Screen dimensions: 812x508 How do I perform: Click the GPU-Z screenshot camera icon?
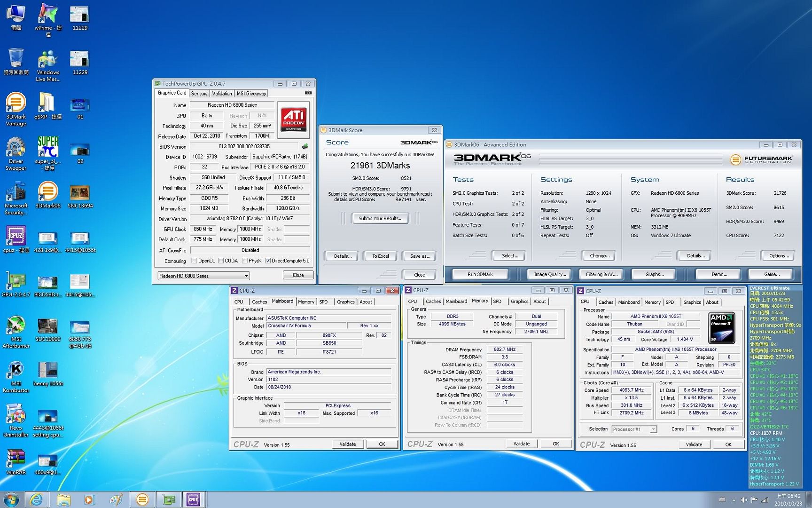click(x=308, y=93)
